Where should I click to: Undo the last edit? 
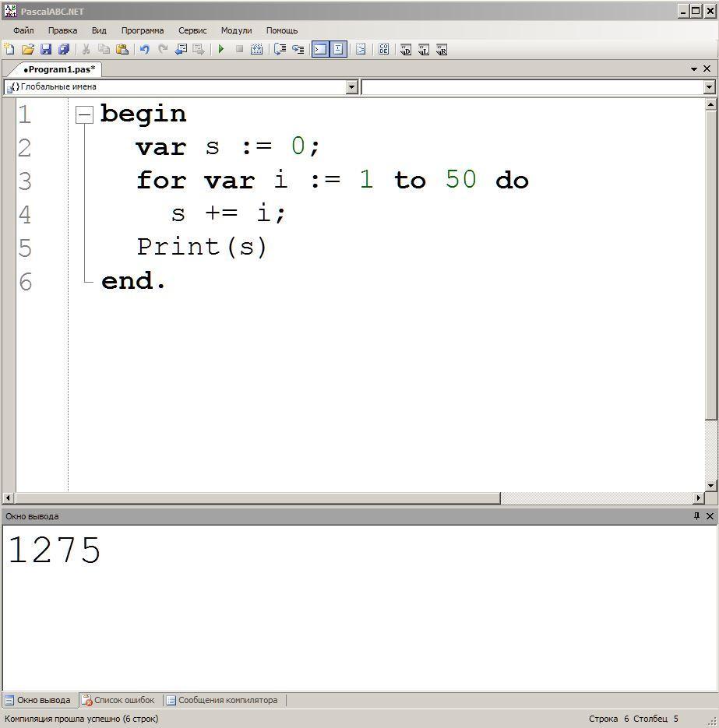pyautogui.click(x=145, y=49)
